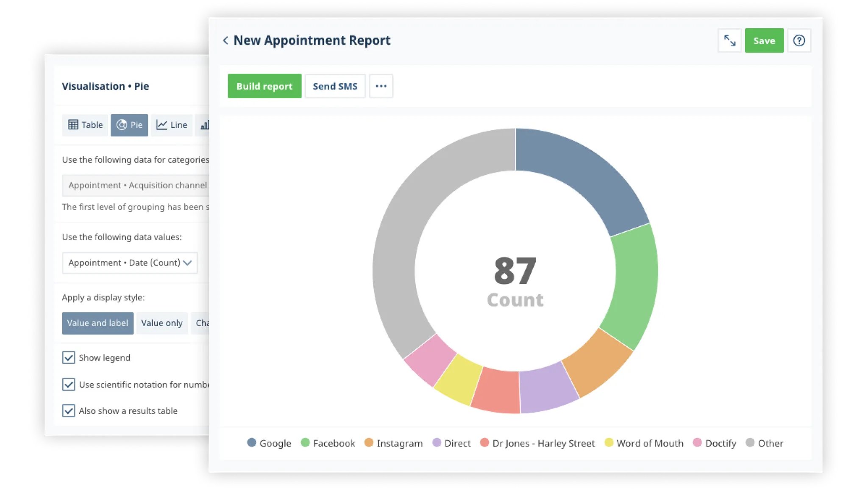
Task: Switch to the Send SMS tab
Action: [335, 86]
